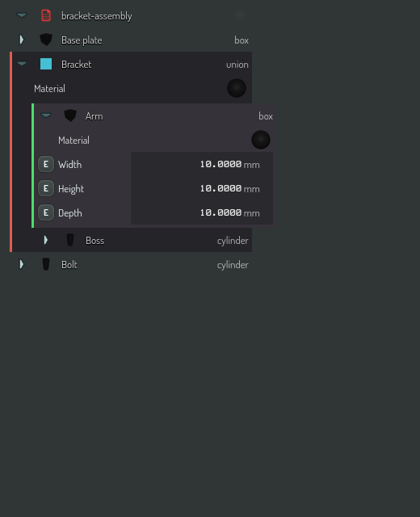This screenshot has width=420, height=517.
Task: Open the Bracket material swatch
Action: pyautogui.click(x=237, y=88)
